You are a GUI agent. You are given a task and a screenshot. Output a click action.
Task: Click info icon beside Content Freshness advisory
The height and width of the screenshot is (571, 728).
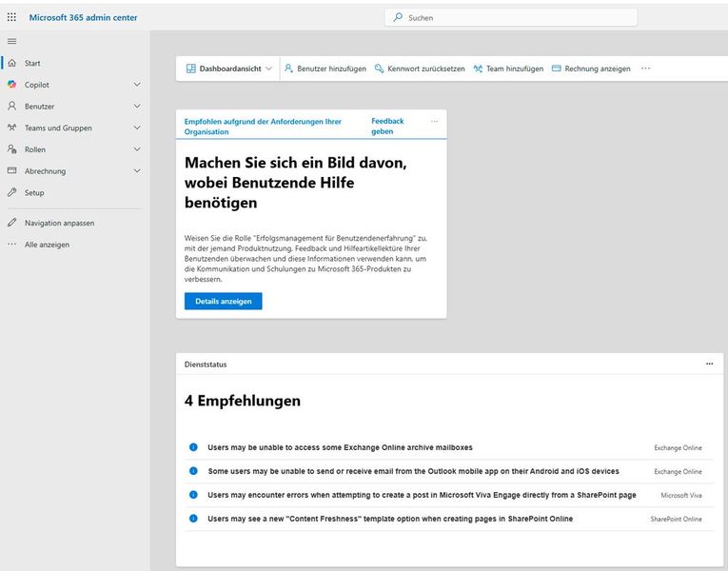[193, 518]
